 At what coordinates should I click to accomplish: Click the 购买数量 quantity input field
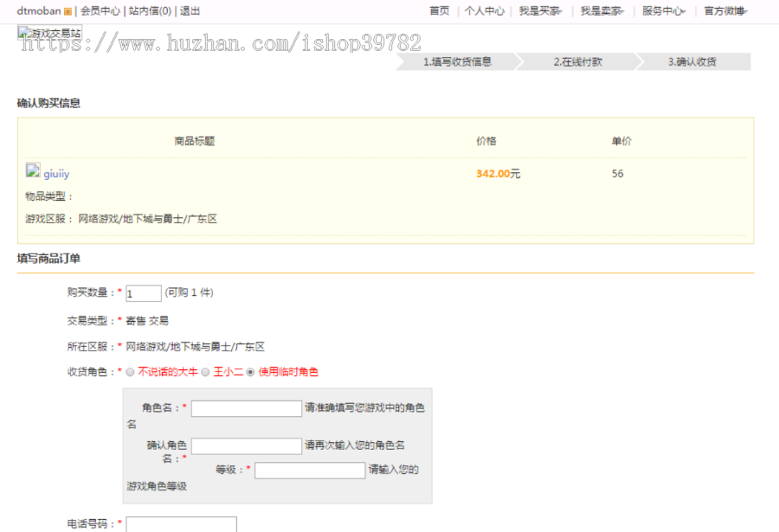click(144, 293)
